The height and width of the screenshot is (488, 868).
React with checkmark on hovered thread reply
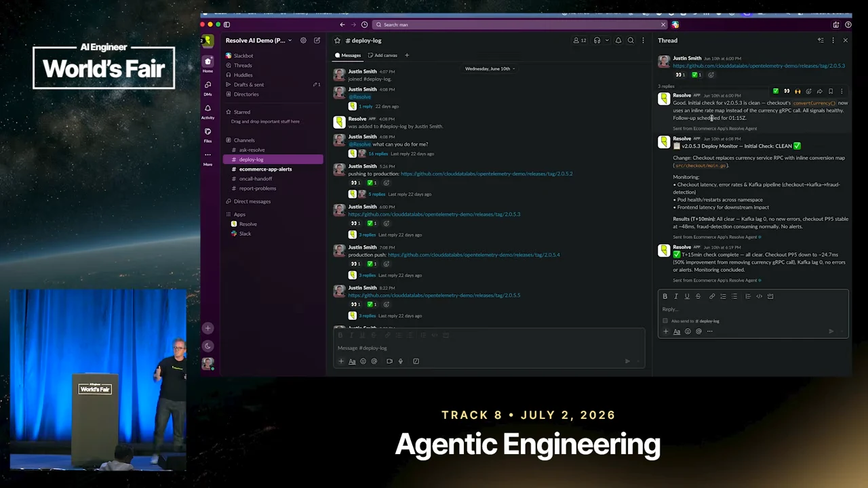pos(776,91)
